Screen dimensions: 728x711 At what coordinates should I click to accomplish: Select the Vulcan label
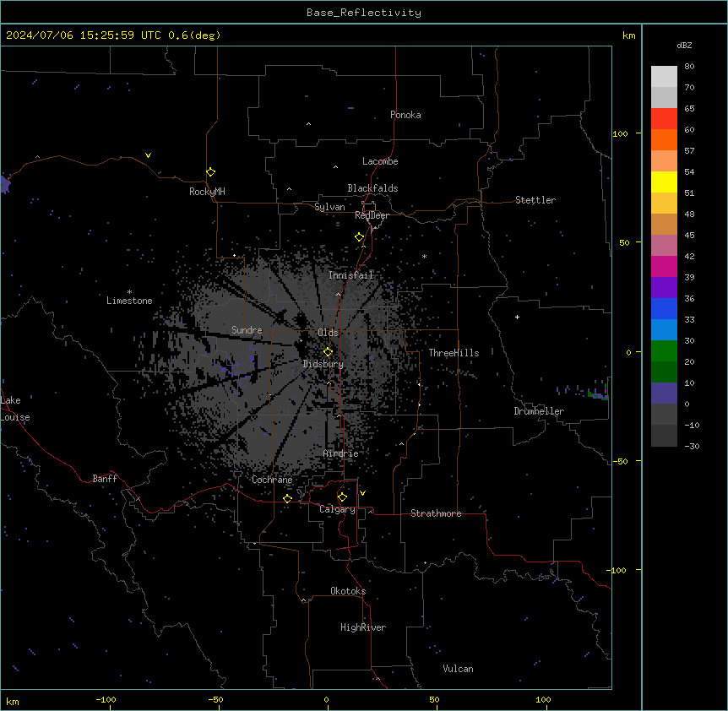pos(459,669)
